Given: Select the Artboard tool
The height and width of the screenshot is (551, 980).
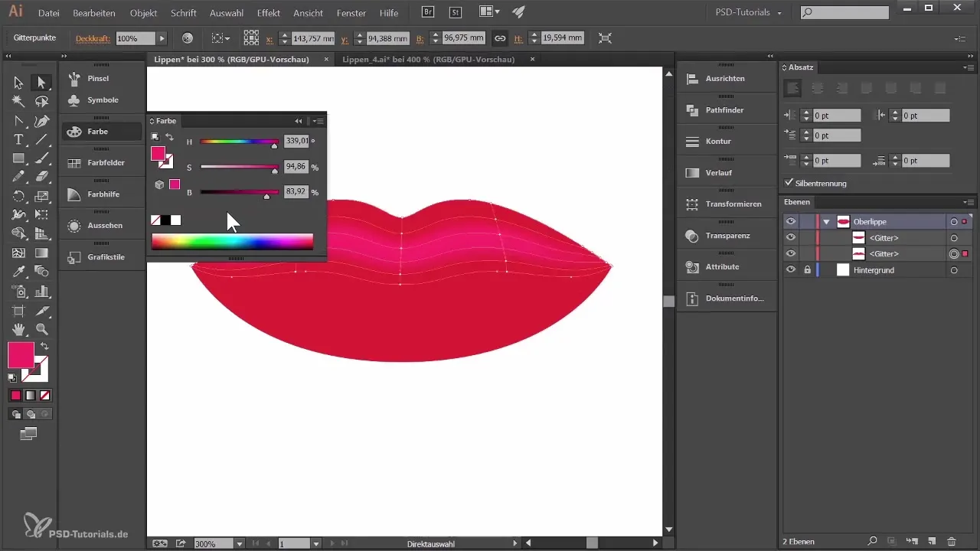Looking at the screenshot, I should point(18,310).
